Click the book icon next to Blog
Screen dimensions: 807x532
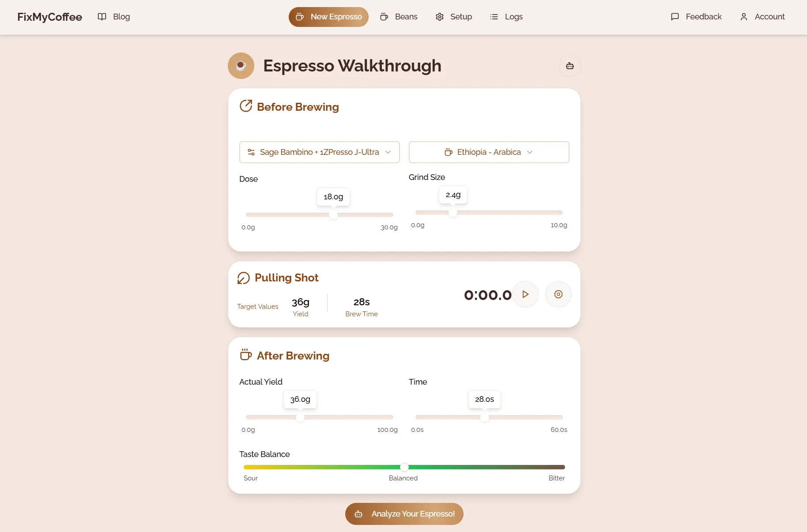pyautogui.click(x=102, y=17)
